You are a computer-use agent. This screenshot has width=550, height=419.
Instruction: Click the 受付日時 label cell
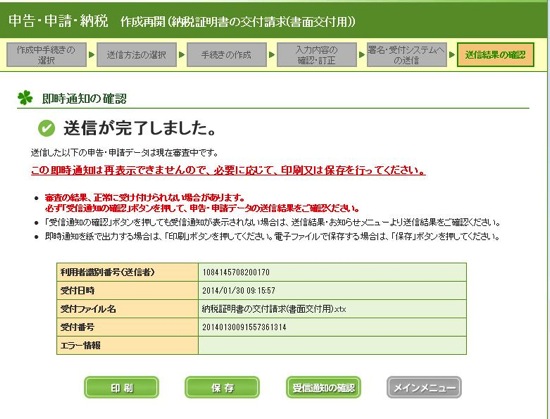pyautogui.click(x=127, y=290)
